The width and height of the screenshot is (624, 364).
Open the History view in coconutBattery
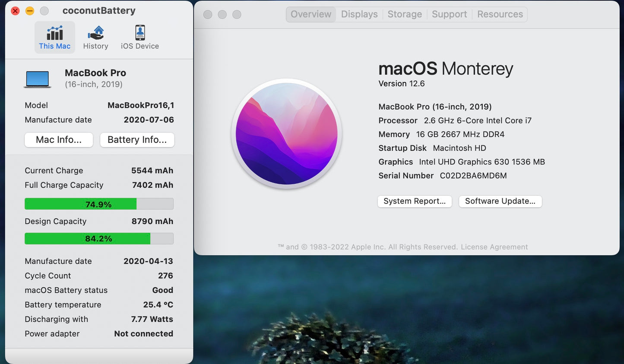click(x=95, y=37)
